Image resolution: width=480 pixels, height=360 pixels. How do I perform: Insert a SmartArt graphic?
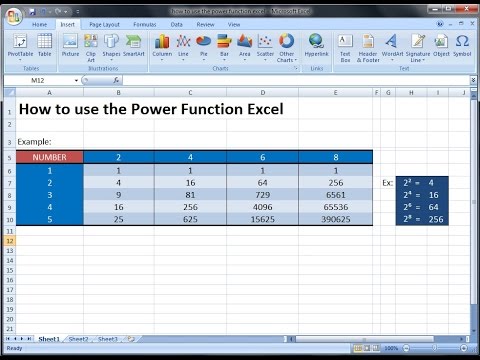134,45
